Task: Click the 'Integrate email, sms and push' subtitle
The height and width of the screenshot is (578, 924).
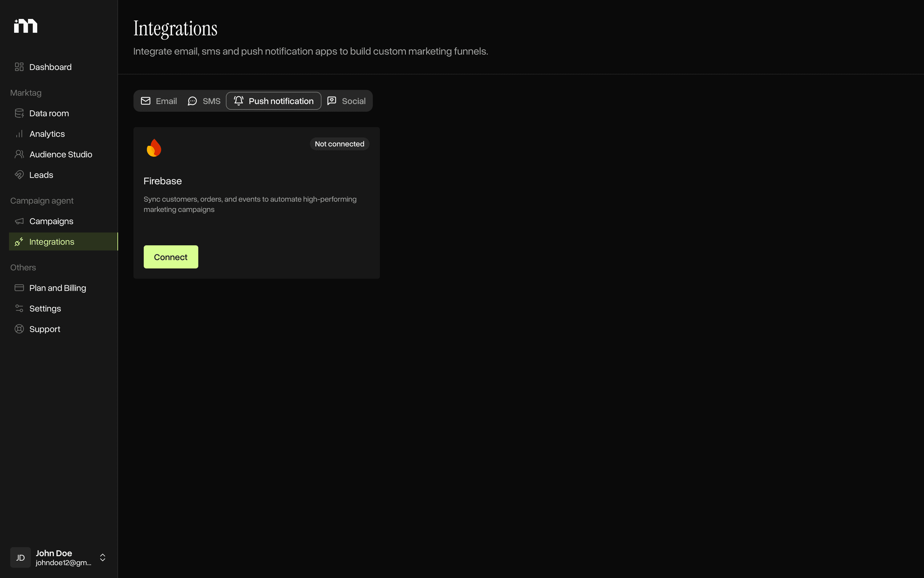Action: pyautogui.click(x=311, y=51)
